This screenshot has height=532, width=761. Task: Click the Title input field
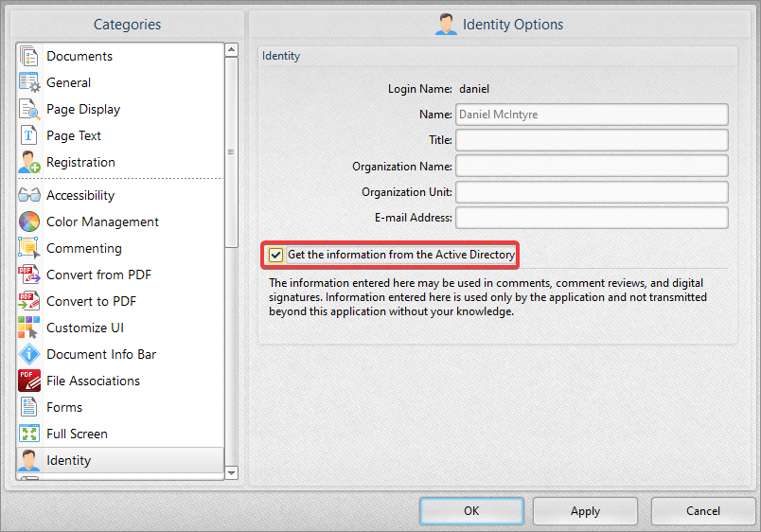592,140
